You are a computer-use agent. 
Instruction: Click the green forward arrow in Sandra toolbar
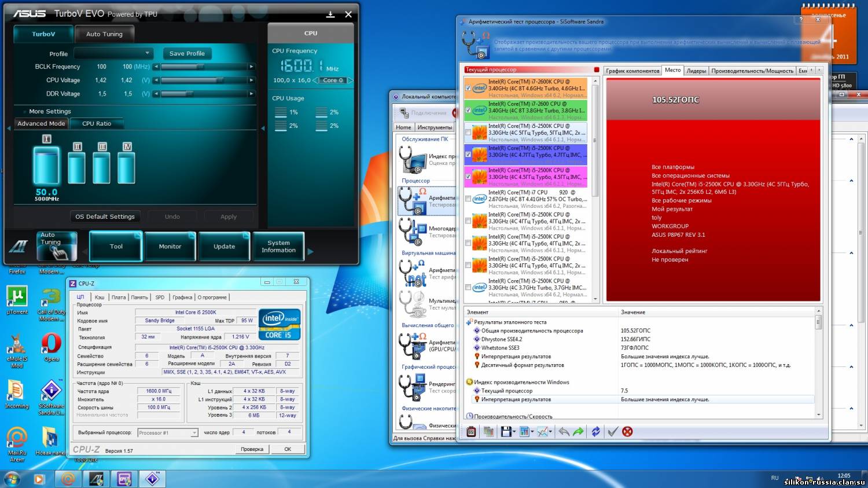(x=578, y=432)
